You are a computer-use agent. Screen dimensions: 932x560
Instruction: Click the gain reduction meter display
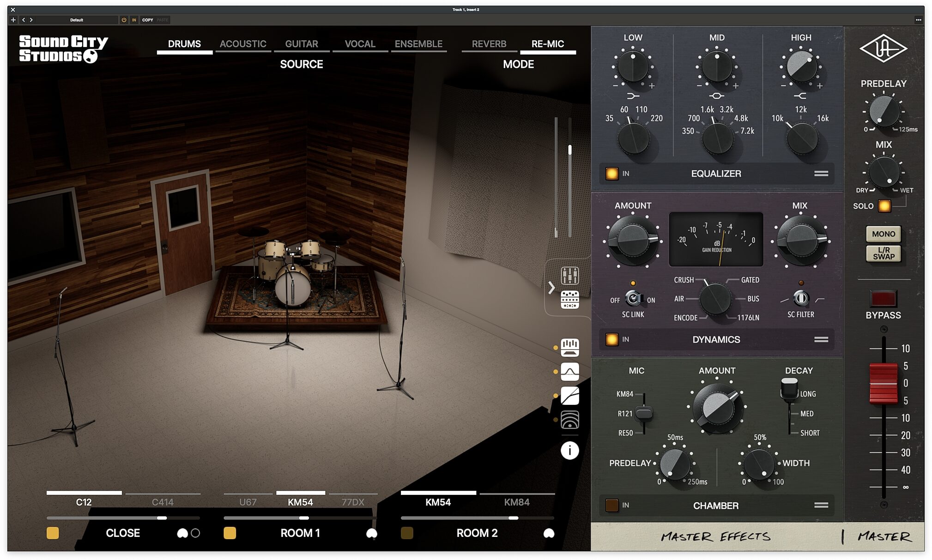[716, 239]
